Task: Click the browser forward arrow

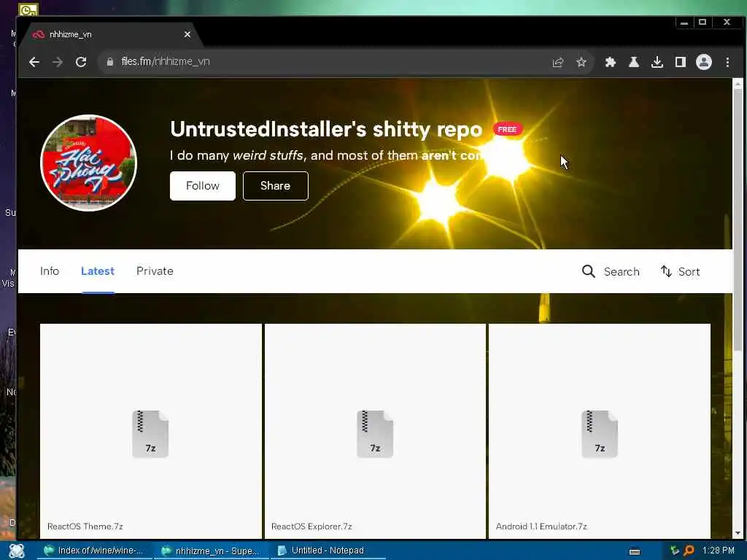Action: click(x=57, y=62)
